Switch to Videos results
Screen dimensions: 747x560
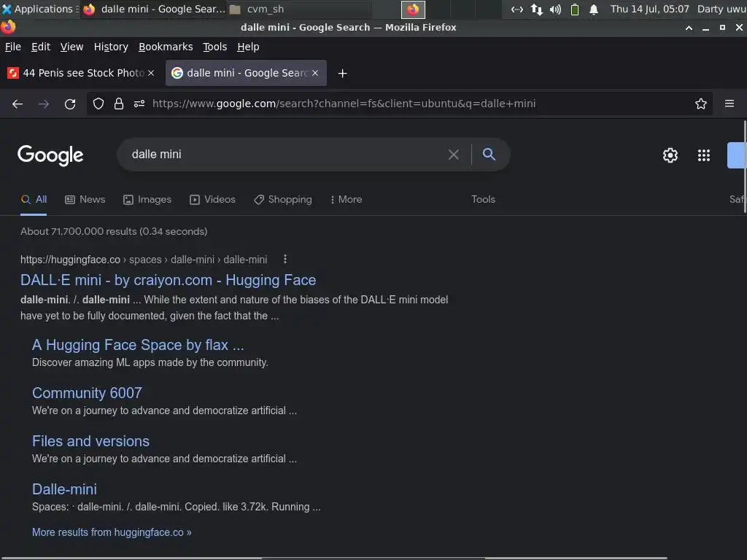click(x=212, y=200)
